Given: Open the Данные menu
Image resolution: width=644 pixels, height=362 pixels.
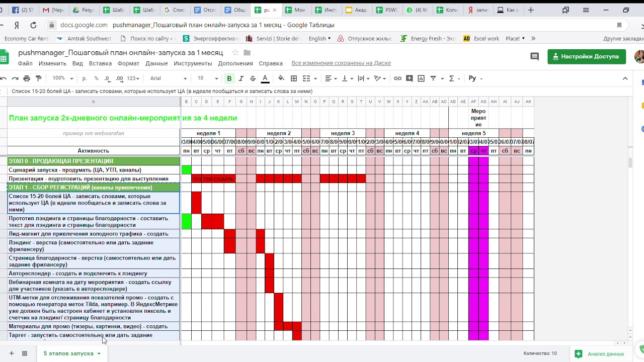Looking at the screenshot, I should 156,63.
